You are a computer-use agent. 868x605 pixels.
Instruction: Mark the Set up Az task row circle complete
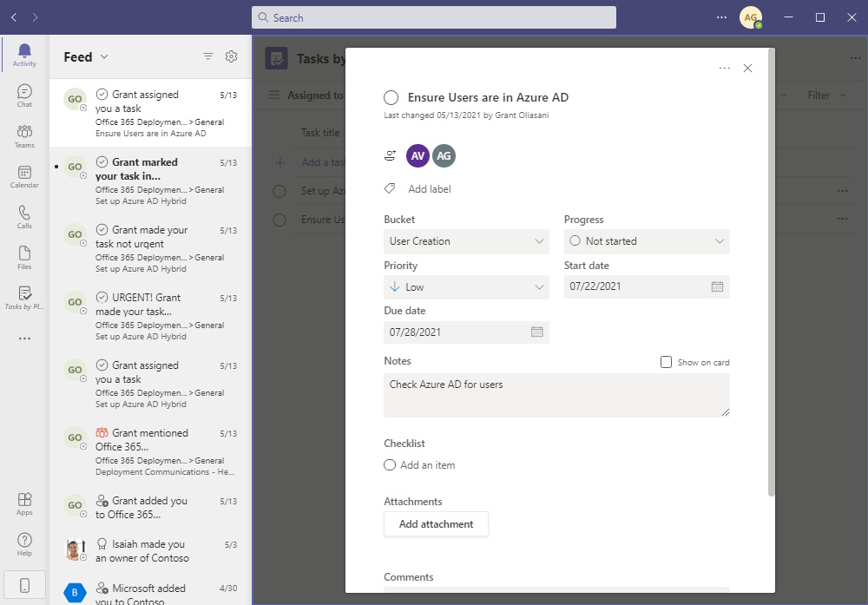[279, 192]
